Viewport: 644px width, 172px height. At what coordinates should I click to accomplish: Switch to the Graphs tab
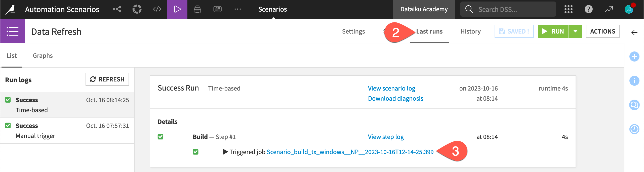click(43, 55)
